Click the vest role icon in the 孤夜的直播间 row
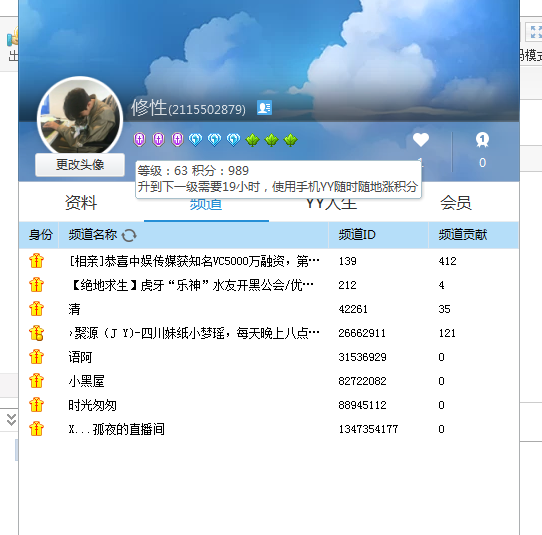The width and height of the screenshot is (542, 535). point(36,429)
